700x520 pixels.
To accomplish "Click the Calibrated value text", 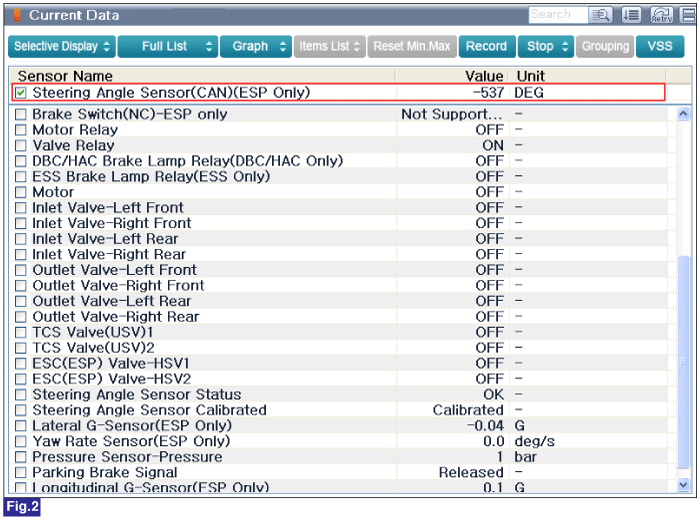I will click(468, 410).
